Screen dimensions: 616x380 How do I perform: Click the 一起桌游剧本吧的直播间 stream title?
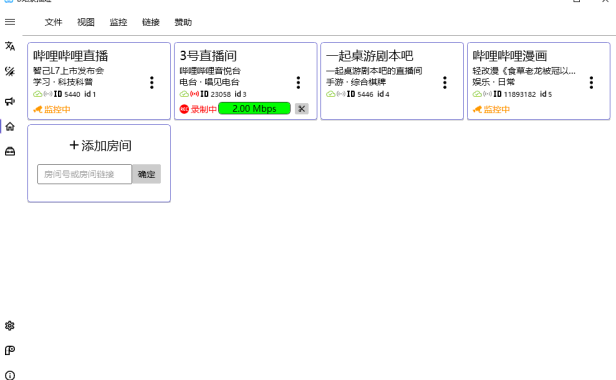tap(374, 71)
